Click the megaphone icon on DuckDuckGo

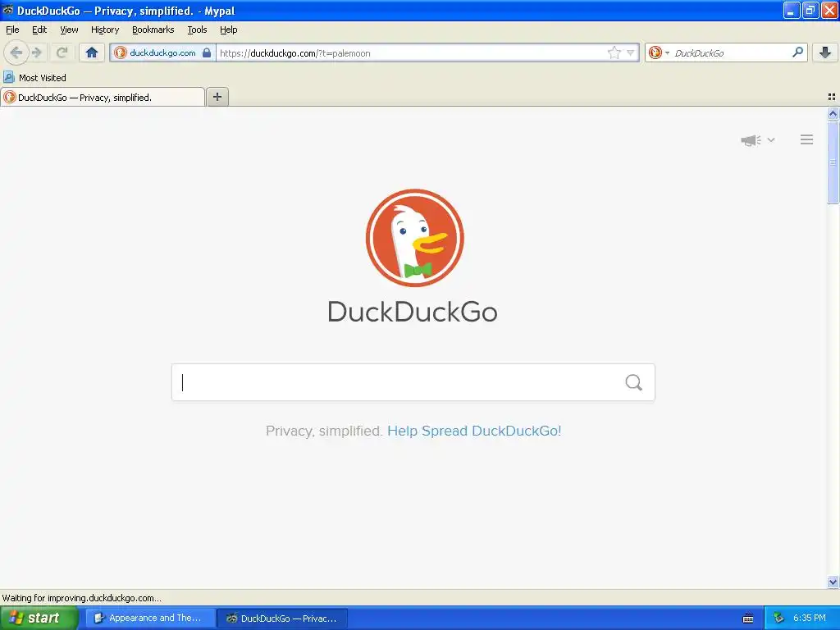pyautogui.click(x=751, y=140)
